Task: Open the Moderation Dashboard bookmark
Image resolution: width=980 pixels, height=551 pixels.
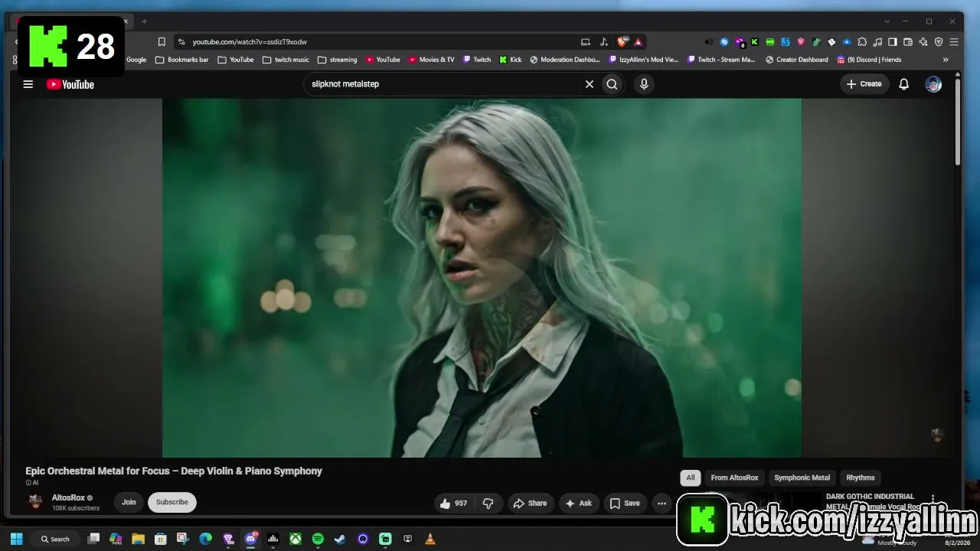Action: (565, 60)
